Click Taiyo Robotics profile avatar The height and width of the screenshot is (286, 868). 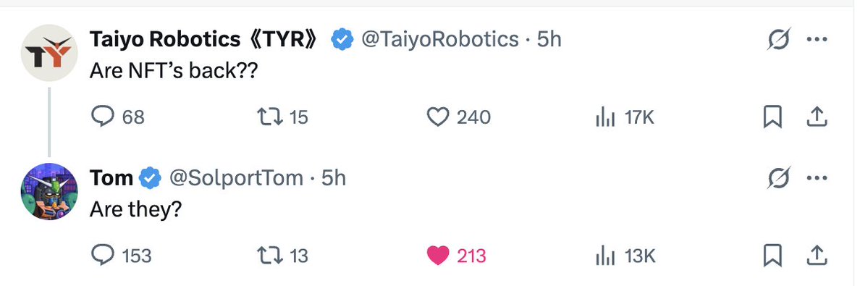(49, 53)
